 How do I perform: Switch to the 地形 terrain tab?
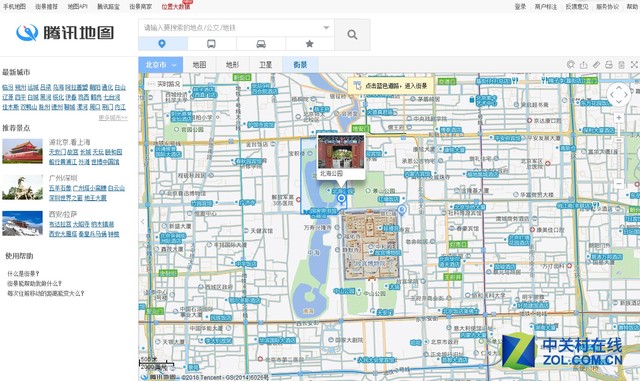pos(232,65)
